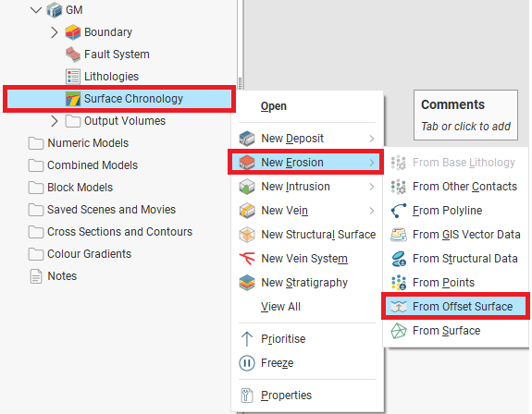Image resolution: width=532 pixels, height=414 pixels.
Task: Collapse the GM geological model node
Action: point(36,10)
